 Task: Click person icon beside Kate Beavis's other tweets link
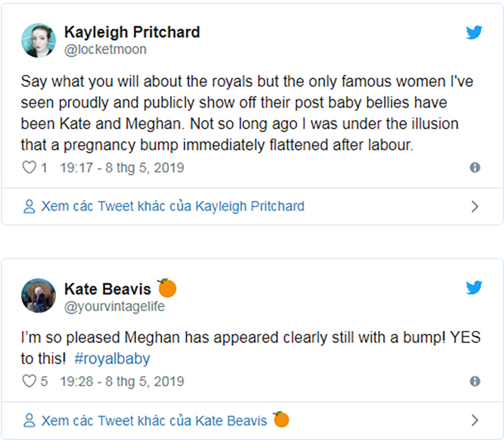[x=29, y=419]
